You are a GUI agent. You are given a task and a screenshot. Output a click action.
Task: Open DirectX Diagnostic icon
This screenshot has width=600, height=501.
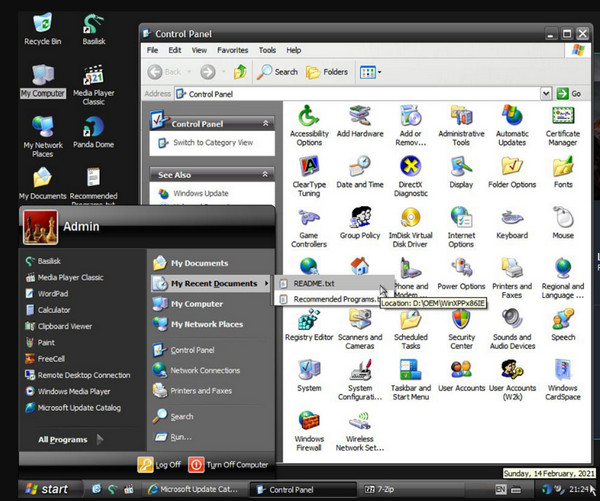tap(411, 176)
